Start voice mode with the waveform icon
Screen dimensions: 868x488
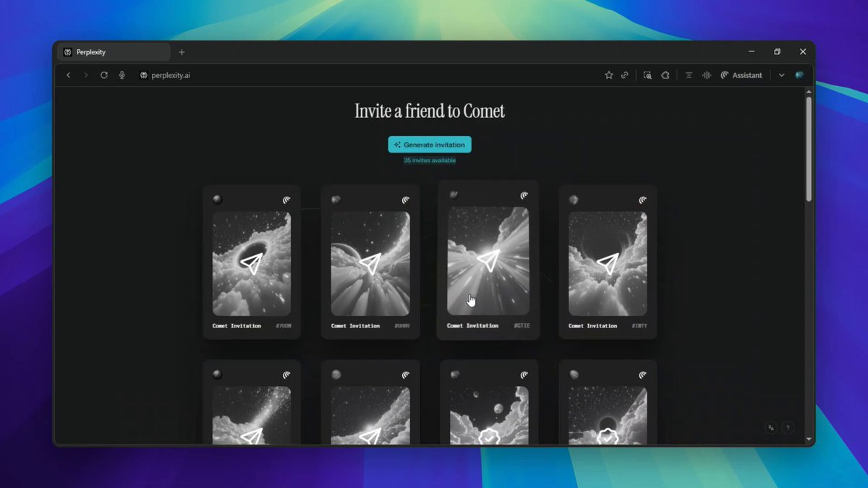[x=706, y=75]
